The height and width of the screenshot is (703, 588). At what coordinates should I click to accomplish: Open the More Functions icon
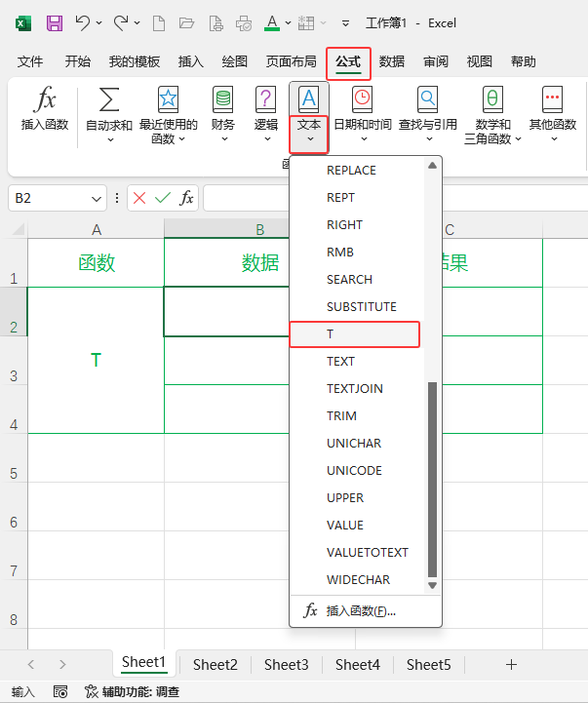coord(552,99)
